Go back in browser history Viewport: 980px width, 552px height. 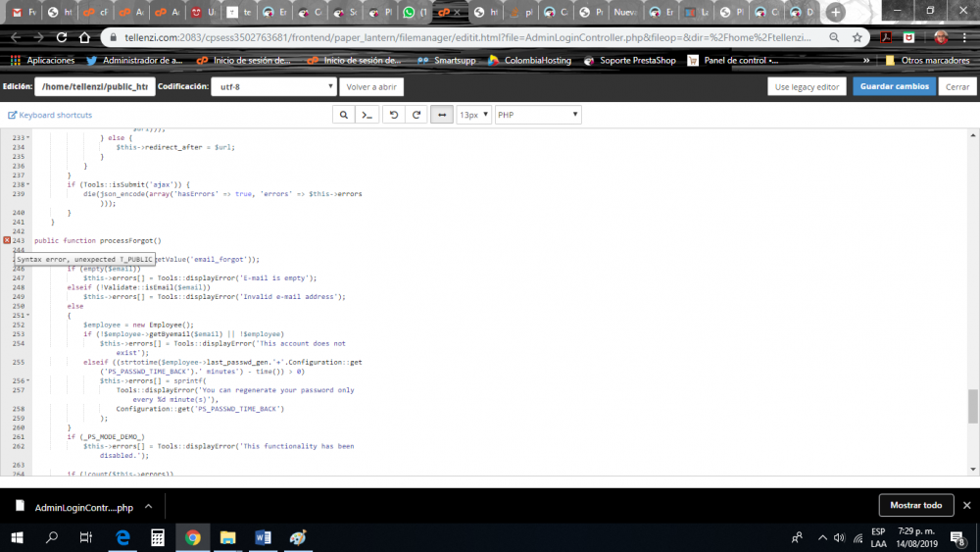pos(16,37)
